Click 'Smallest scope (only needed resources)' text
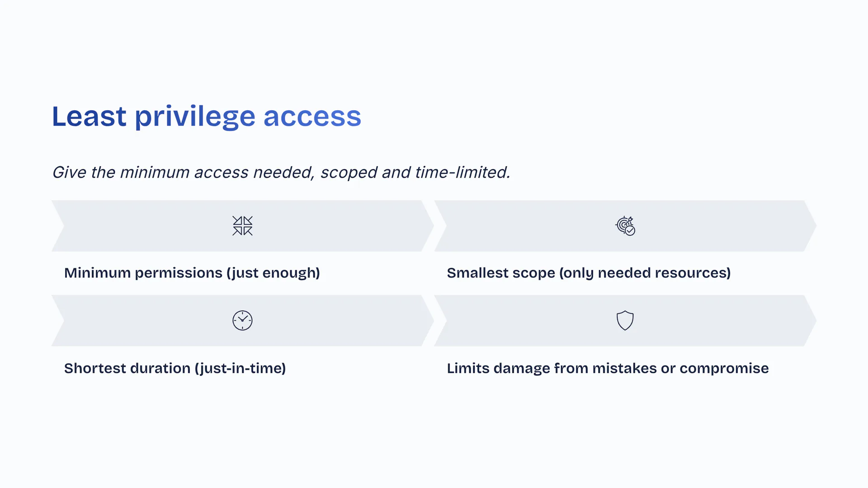 [589, 273]
